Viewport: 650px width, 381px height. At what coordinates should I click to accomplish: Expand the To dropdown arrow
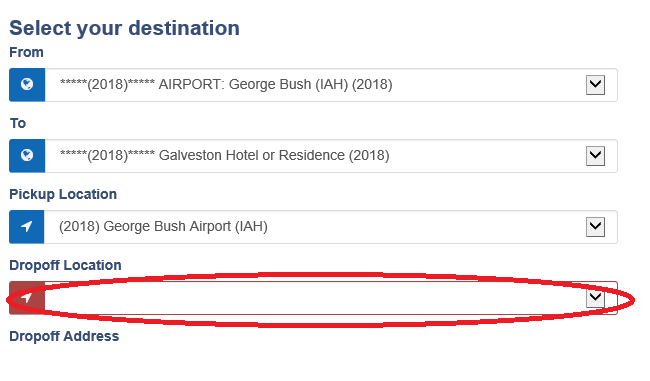click(595, 156)
